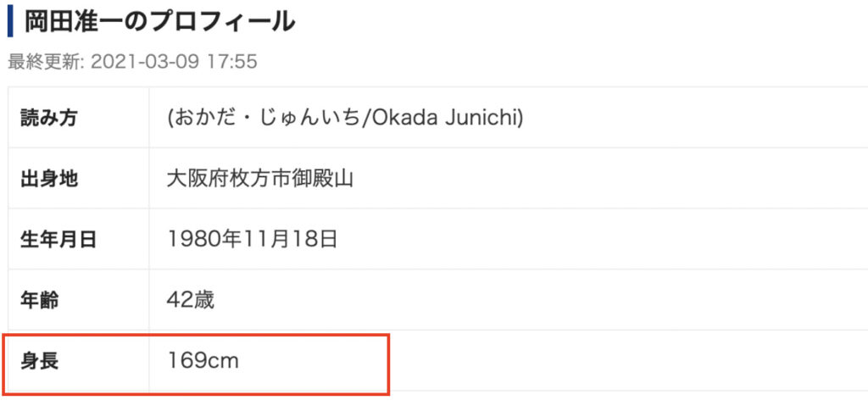Viewport: 868px width, 406px height.
Task: Click the blue bar beside heading
Action: (10, 22)
